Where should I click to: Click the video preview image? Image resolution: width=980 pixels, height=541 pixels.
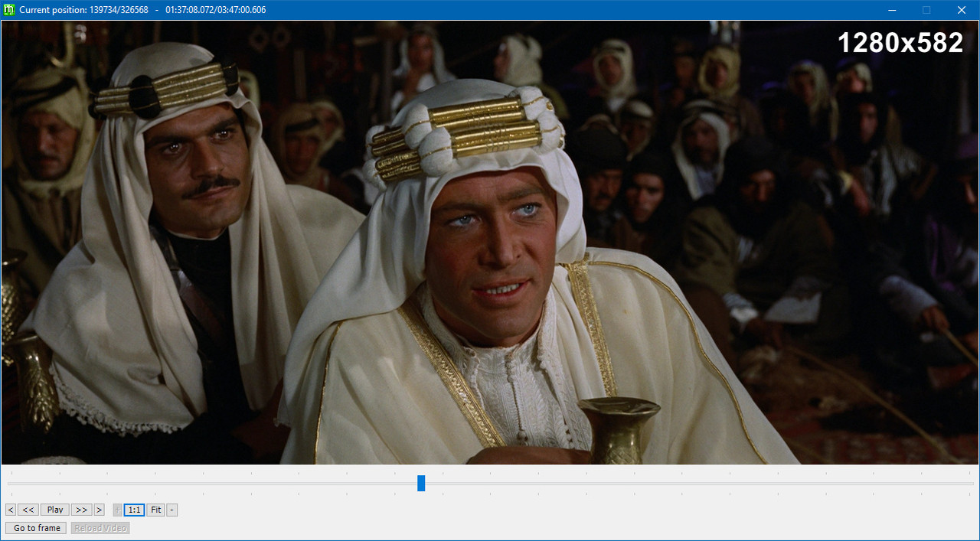coord(490,243)
